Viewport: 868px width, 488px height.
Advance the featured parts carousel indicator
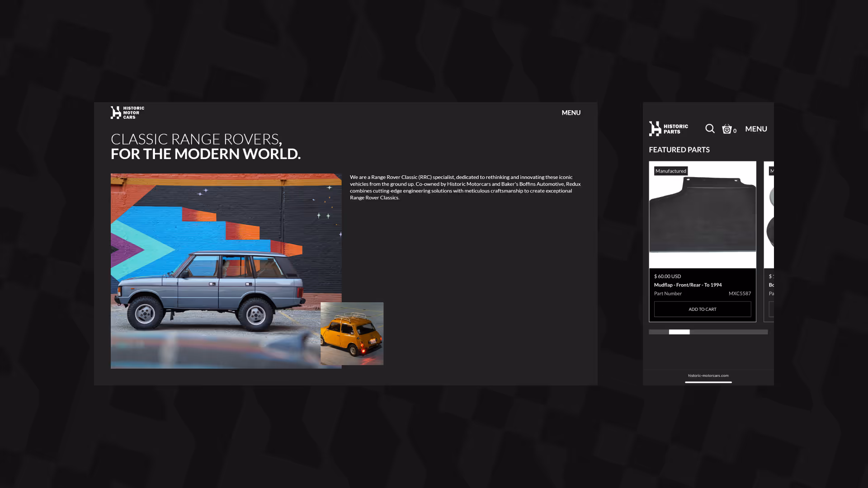[x=679, y=332]
